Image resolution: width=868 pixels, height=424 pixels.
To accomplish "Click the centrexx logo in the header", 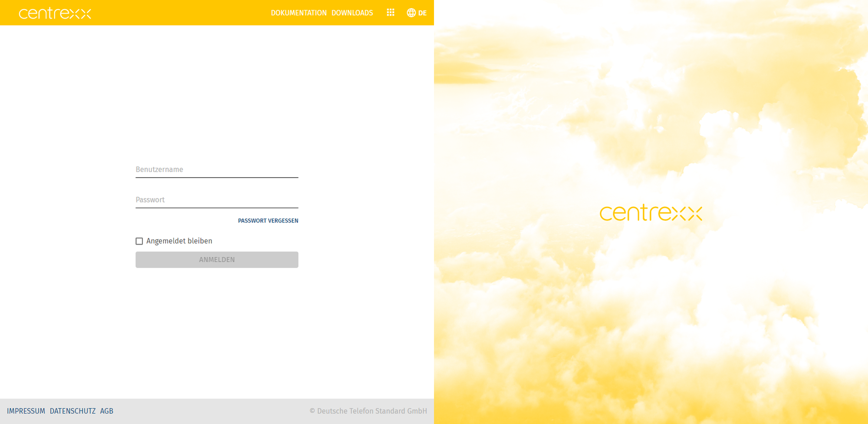I will pos(55,13).
